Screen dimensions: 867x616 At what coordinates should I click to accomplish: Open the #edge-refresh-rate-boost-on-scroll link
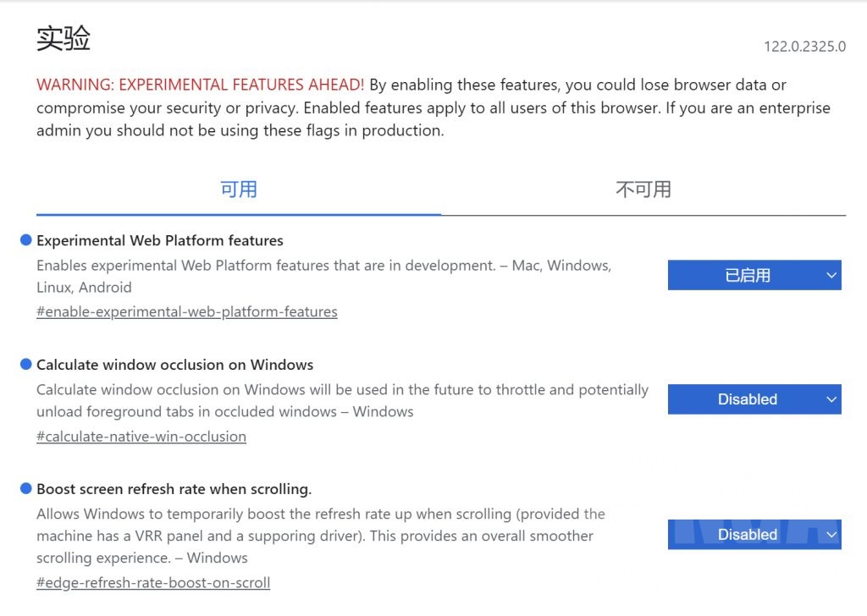pyautogui.click(x=152, y=582)
